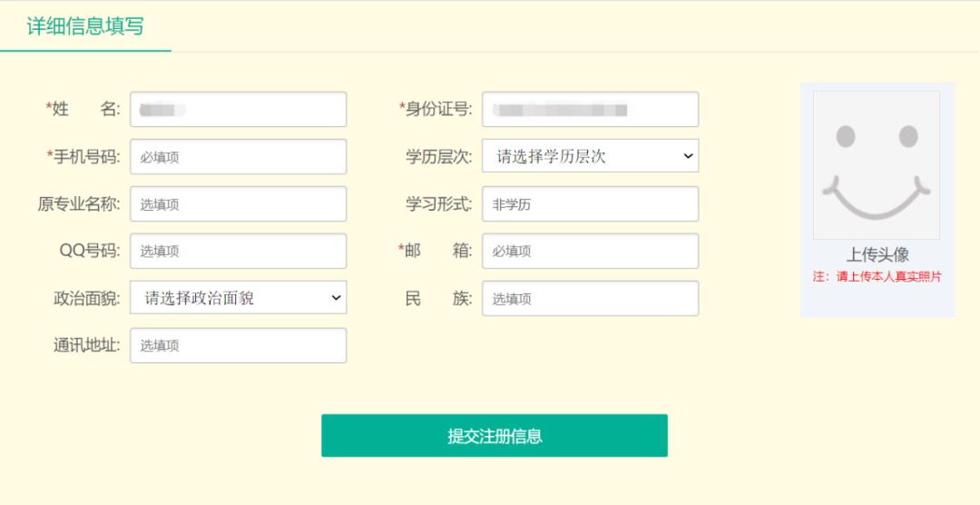The width and height of the screenshot is (980, 505).
Task: Click the 身份证号 input field
Action: click(x=590, y=109)
